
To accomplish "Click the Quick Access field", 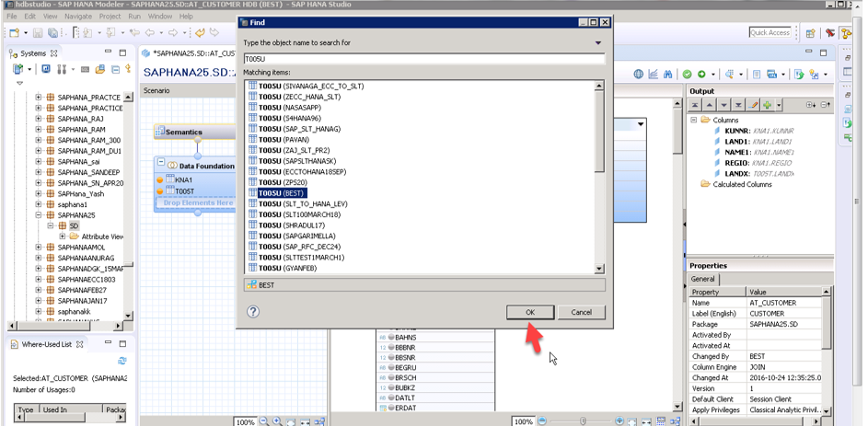I will point(770,32).
